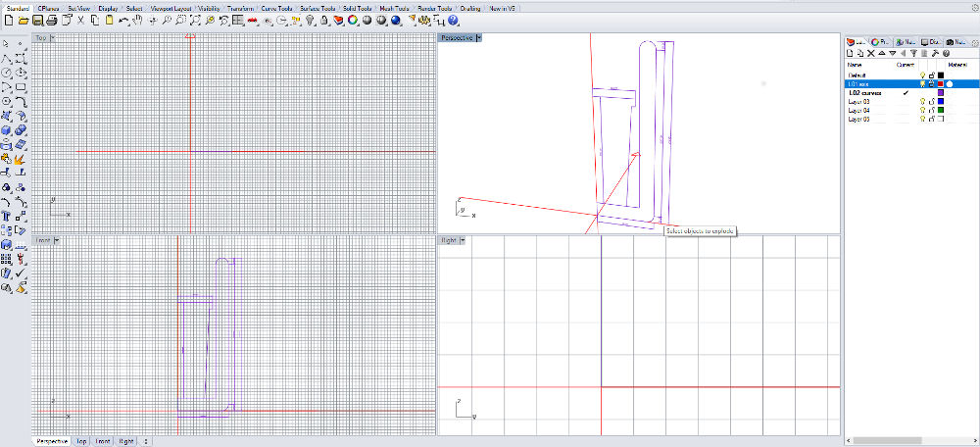980x447 pixels.
Task: Switch to the CPlanes toolbar tab
Action: point(47,8)
